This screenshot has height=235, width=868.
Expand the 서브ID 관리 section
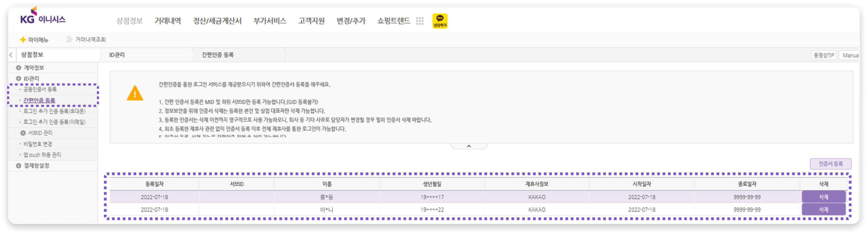(x=23, y=133)
